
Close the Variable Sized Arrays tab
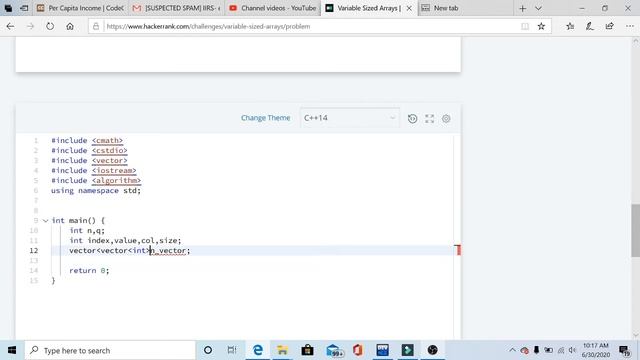[x=409, y=8]
